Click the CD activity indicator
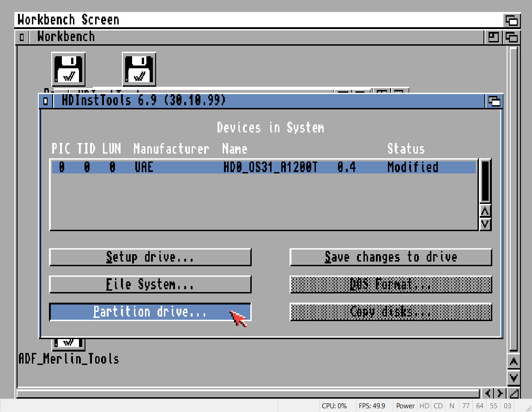The width and height of the screenshot is (532, 412). pyautogui.click(x=438, y=406)
